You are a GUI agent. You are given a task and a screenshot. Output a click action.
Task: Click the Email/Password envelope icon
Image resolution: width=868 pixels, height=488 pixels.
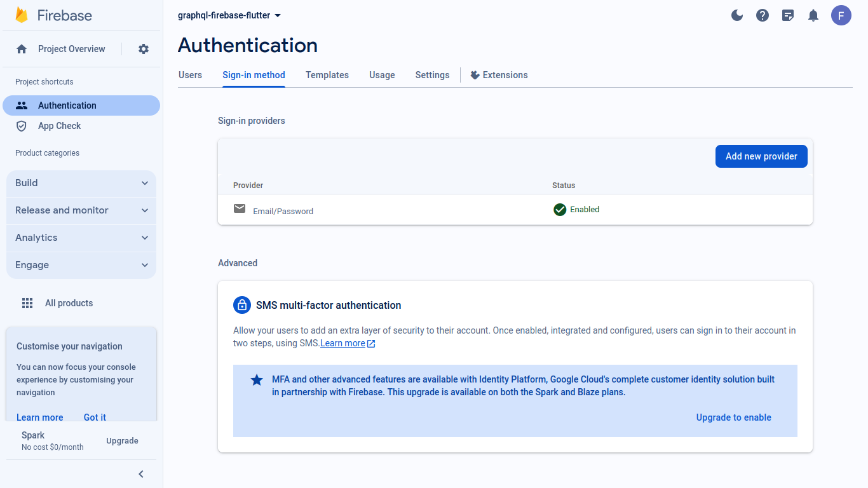(240, 208)
